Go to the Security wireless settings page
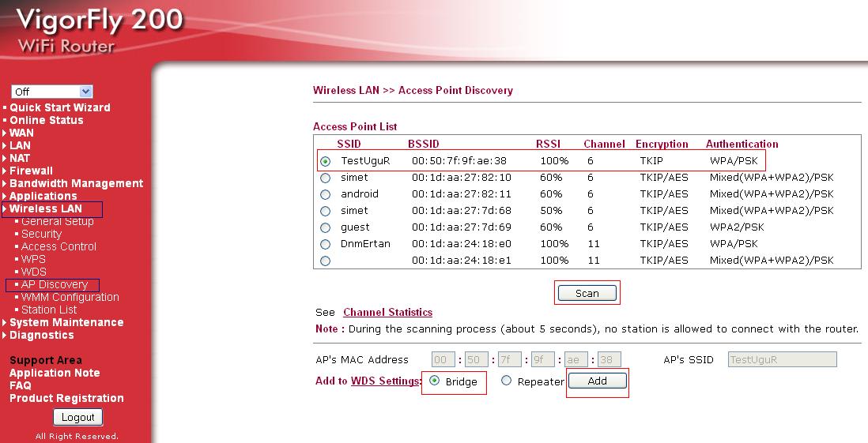868x443 pixels. pos(41,234)
